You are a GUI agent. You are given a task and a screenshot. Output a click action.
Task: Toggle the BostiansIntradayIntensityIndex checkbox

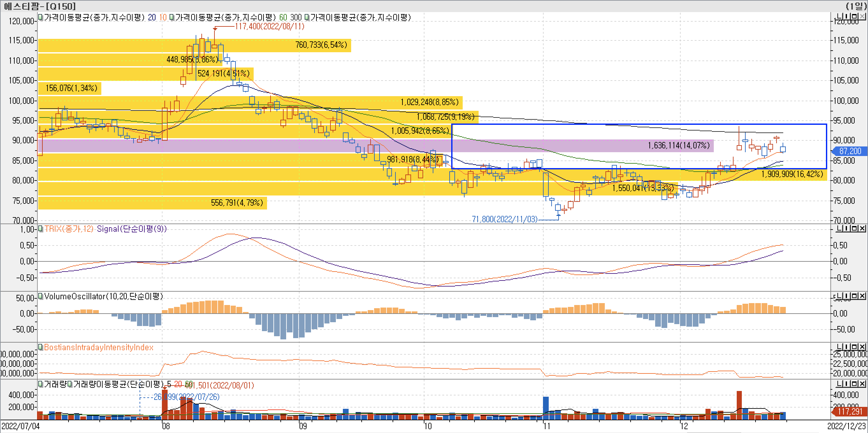click(x=40, y=347)
